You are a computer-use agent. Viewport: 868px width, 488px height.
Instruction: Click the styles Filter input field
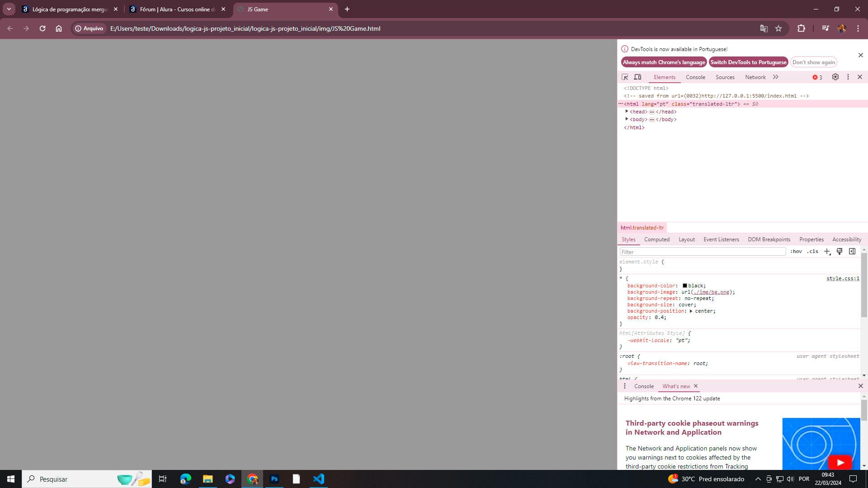703,252
